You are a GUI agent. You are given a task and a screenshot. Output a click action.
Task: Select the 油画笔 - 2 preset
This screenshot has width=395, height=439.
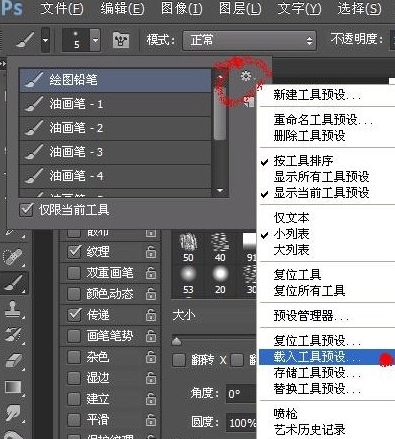(115, 128)
